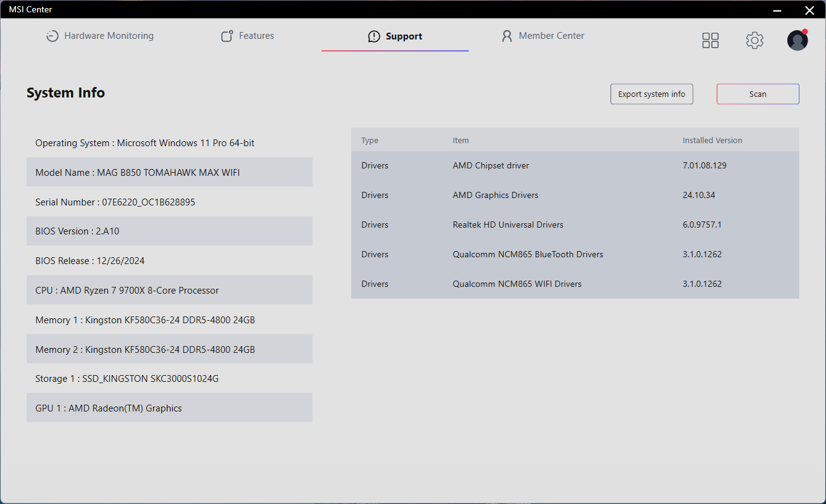
Task: Minimize the MSI Center window
Action: click(778, 10)
